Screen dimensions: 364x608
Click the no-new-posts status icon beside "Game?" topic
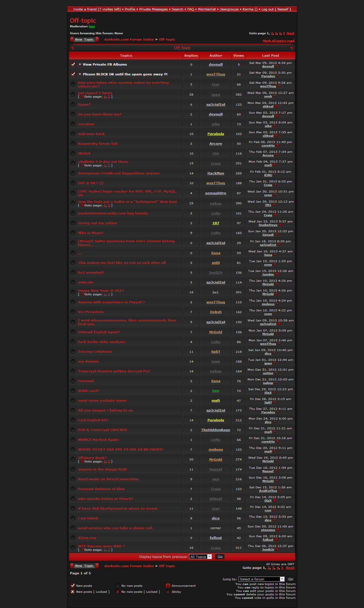(x=73, y=104)
